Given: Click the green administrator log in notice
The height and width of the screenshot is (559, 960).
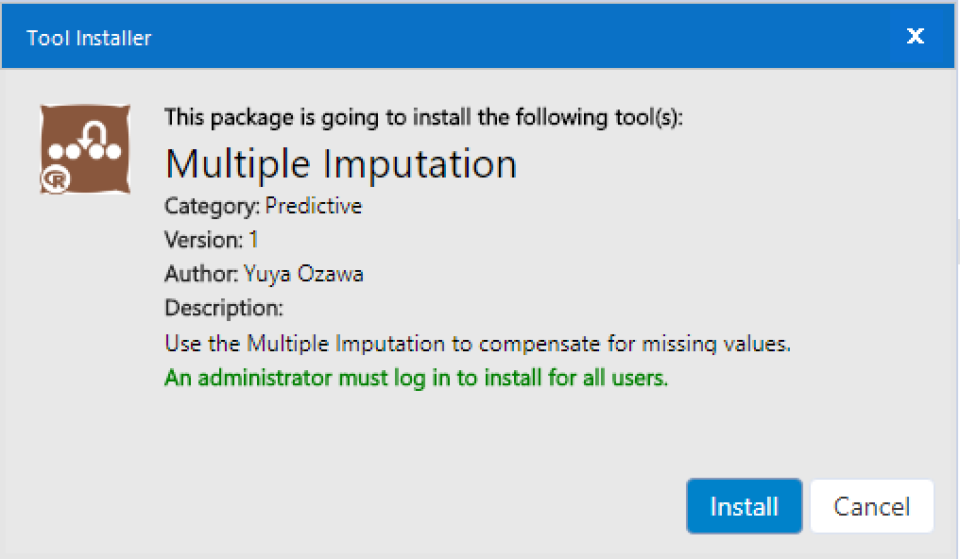Looking at the screenshot, I should coord(416,379).
